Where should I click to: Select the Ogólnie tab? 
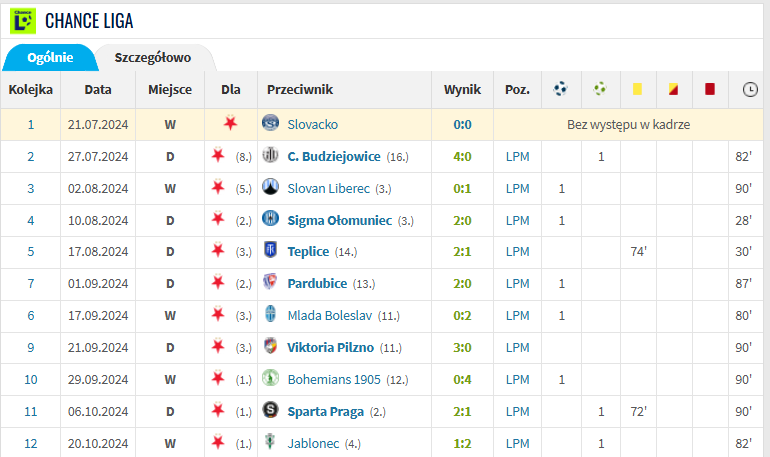(50, 57)
